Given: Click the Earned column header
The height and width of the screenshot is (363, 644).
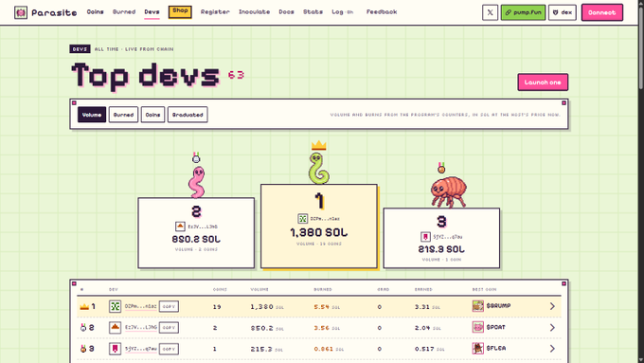Looking at the screenshot, I should point(423,289).
